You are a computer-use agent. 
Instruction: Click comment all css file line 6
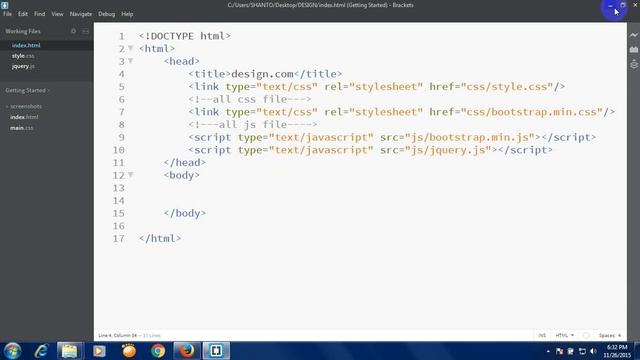(250, 99)
